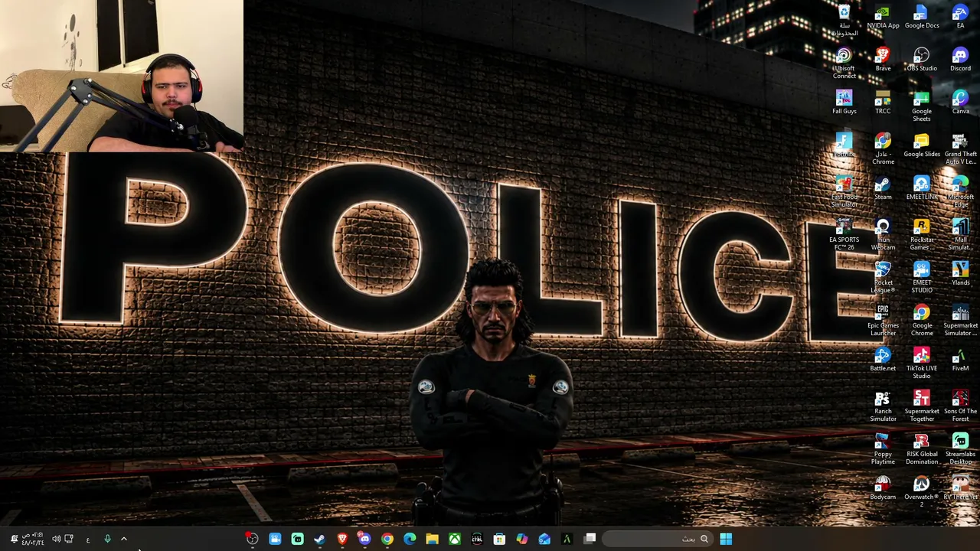The image size is (980, 551).
Task: Open Steam from the taskbar
Action: tap(319, 539)
